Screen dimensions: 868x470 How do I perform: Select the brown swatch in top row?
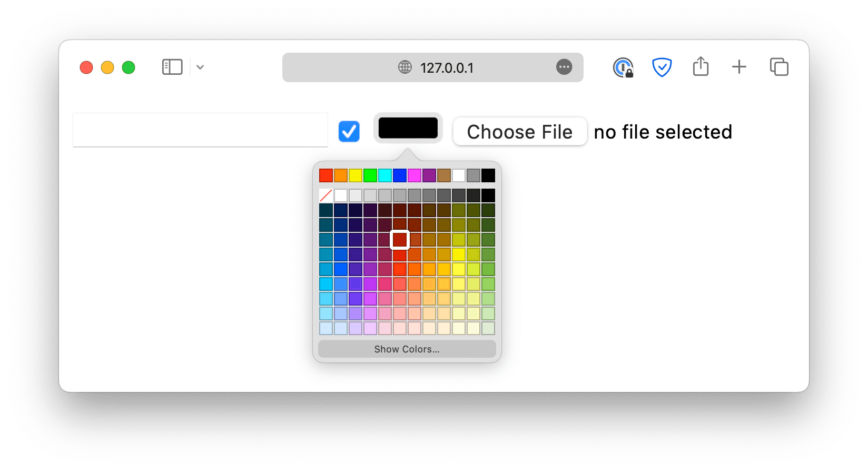(x=444, y=175)
